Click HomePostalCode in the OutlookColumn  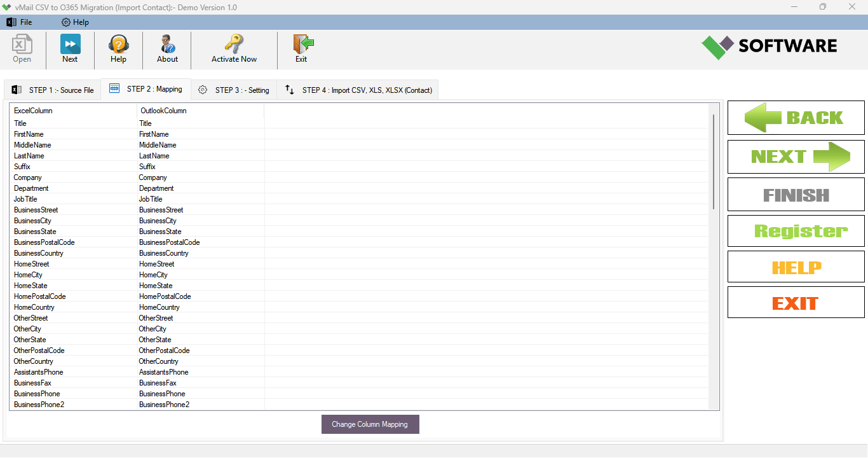pyautogui.click(x=165, y=296)
